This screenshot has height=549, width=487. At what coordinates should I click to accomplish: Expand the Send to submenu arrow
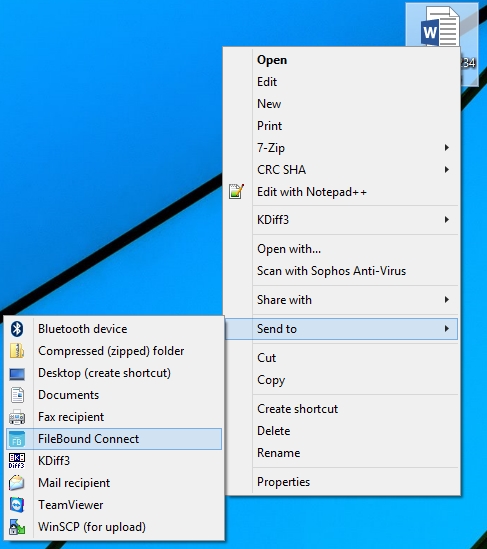447,328
